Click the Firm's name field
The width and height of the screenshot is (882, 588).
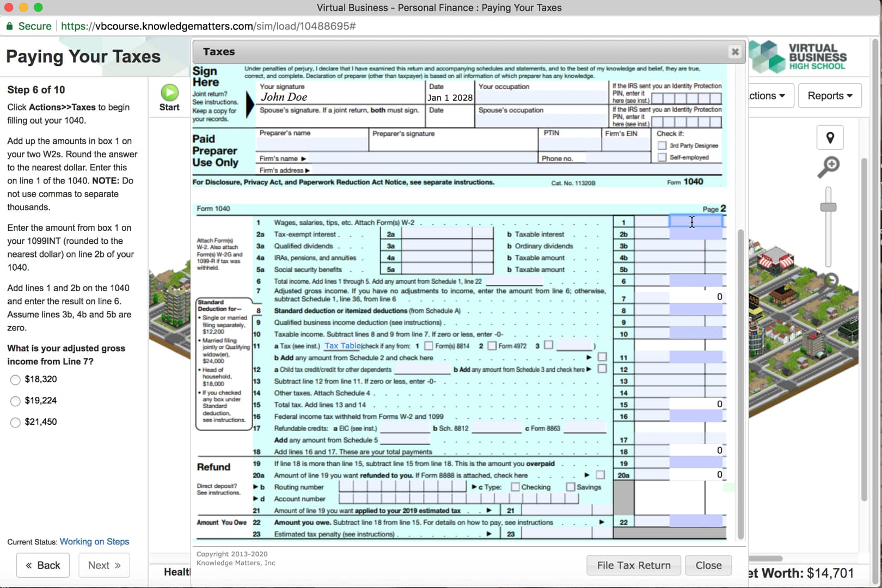click(422, 158)
